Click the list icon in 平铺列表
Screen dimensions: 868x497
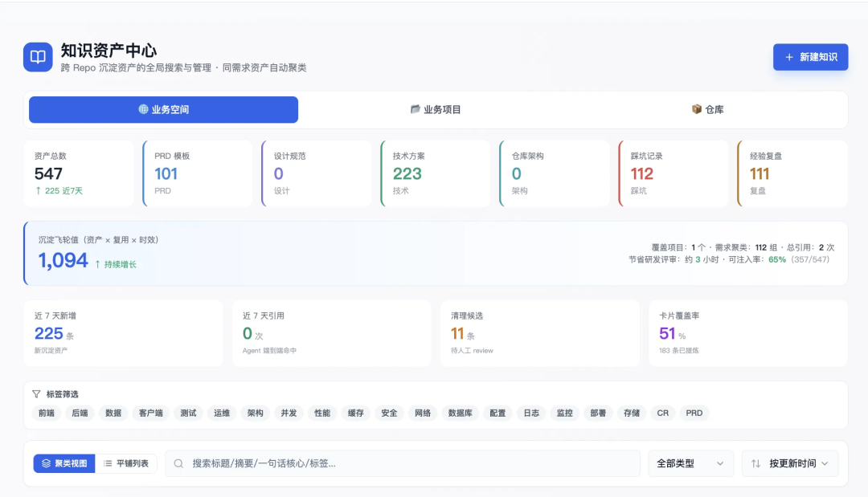click(x=108, y=463)
